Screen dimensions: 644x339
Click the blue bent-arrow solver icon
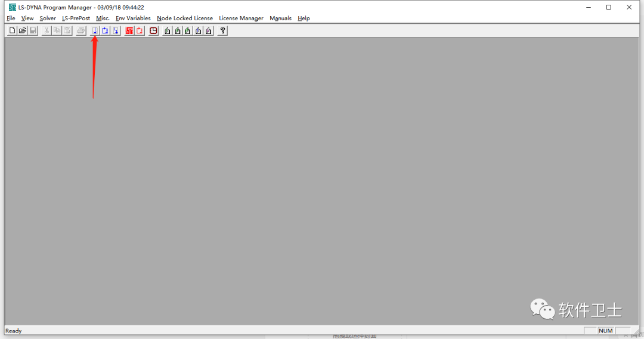point(116,30)
